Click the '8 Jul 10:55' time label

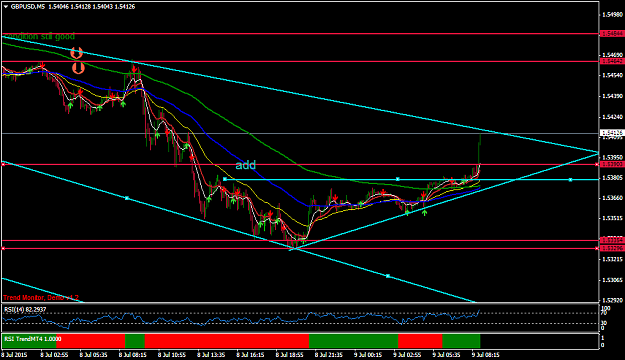click(172, 354)
